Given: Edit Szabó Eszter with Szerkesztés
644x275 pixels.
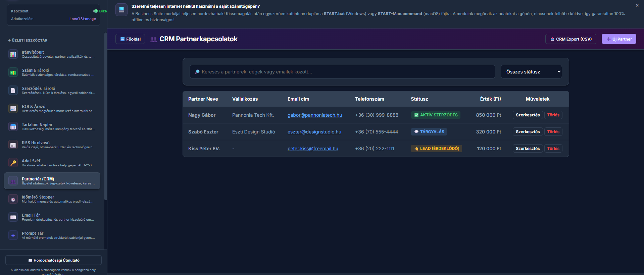Looking at the screenshot, I should [528, 132].
